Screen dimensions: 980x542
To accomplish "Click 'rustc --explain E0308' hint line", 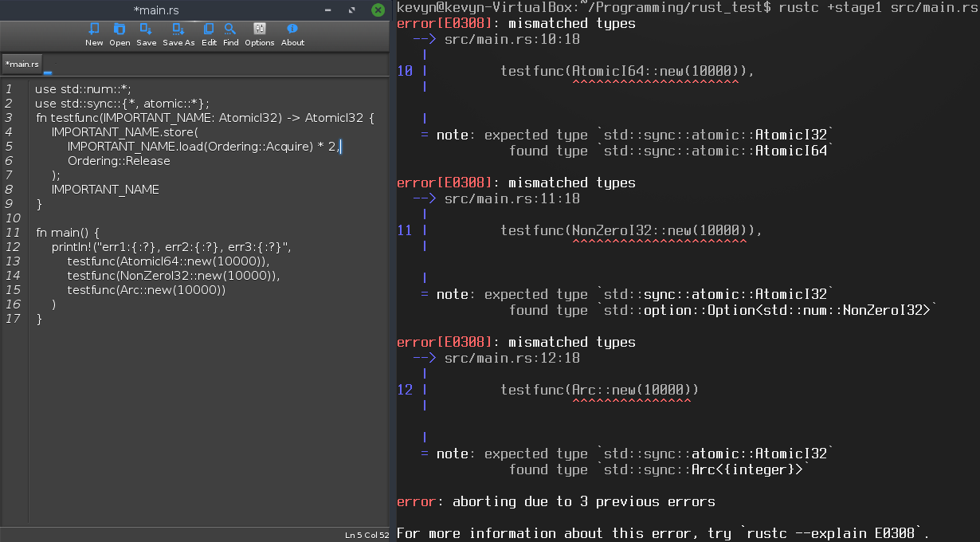I will tap(663, 533).
